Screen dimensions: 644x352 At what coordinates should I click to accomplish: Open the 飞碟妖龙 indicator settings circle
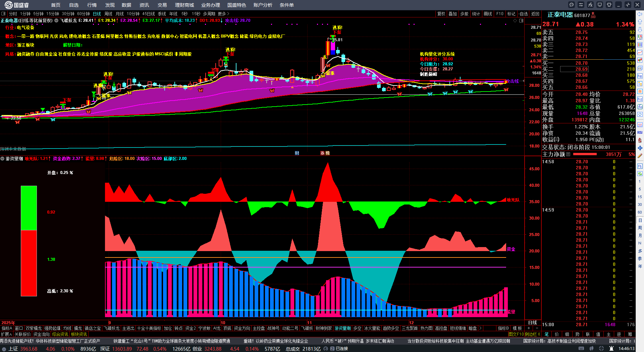(x=57, y=20)
